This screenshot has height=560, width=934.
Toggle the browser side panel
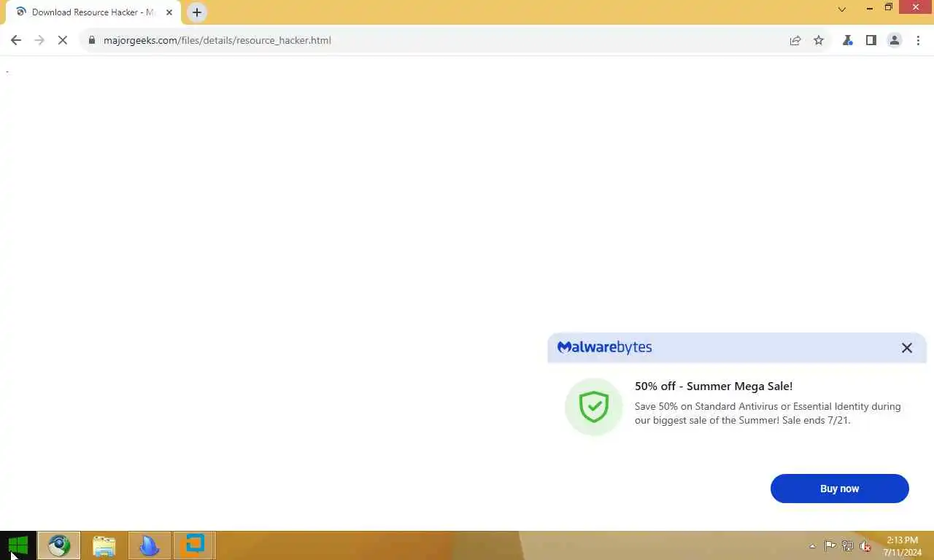click(871, 40)
